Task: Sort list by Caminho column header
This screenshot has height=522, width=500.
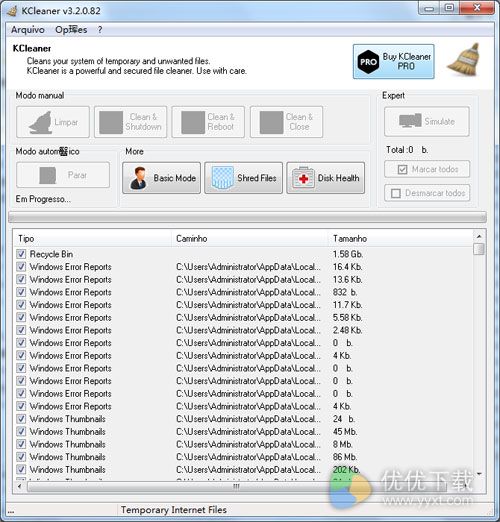Action: pos(250,239)
